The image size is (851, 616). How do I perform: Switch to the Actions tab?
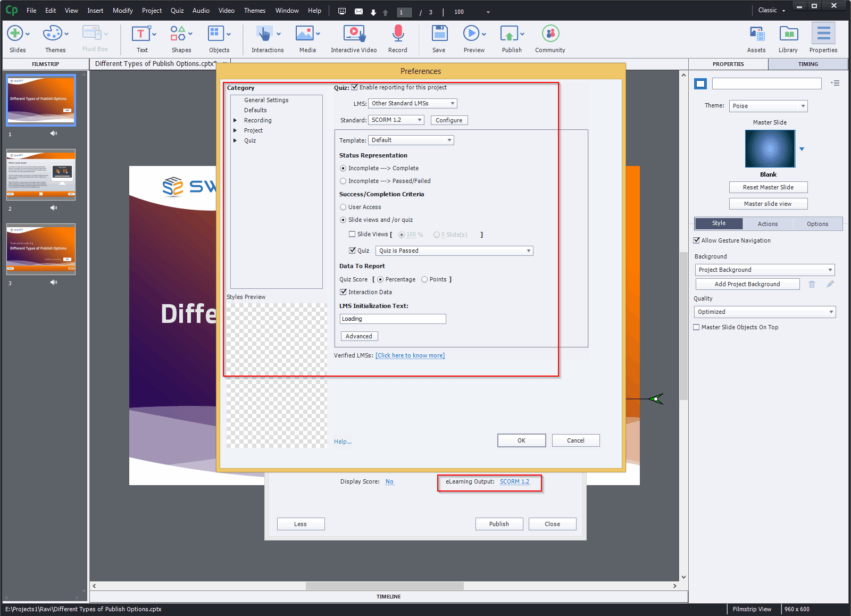767,223
